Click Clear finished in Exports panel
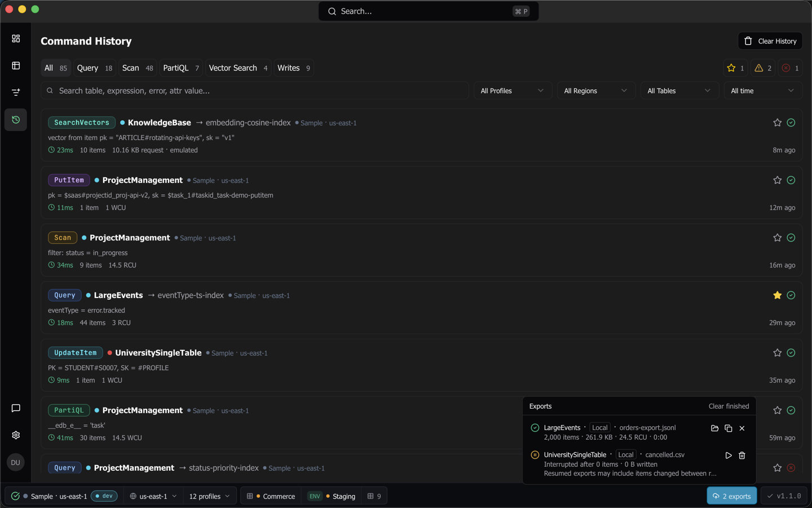The image size is (812, 508). click(729, 406)
